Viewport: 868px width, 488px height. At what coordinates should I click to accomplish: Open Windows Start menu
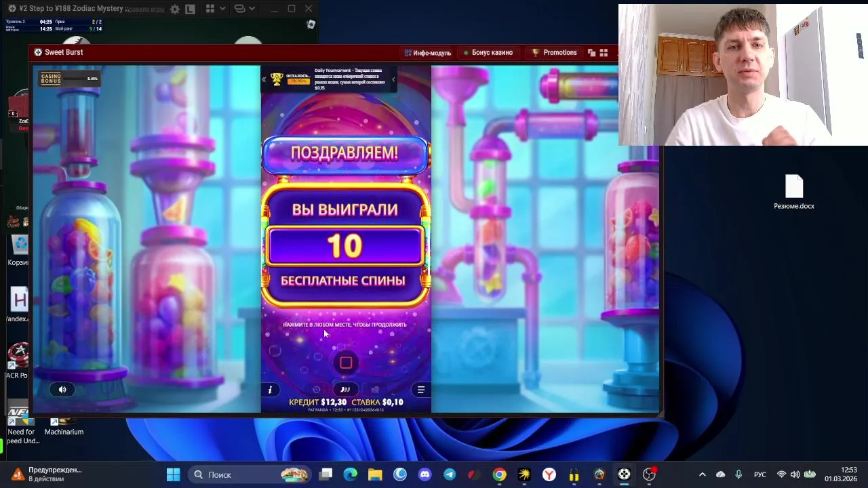[x=173, y=474]
